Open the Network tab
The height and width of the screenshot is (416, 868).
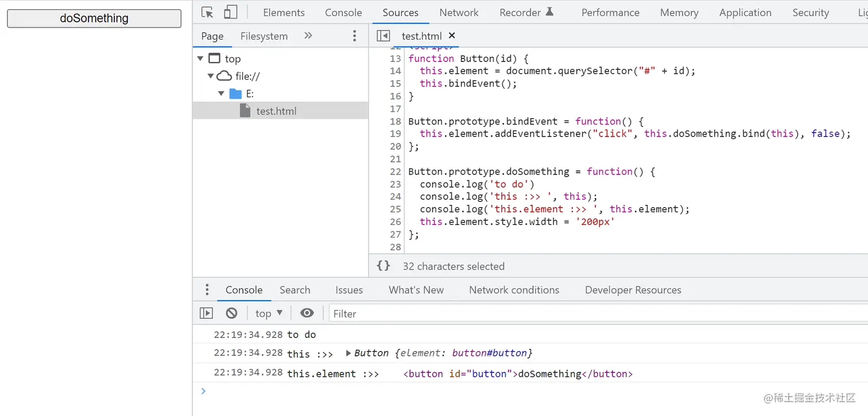point(459,12)
